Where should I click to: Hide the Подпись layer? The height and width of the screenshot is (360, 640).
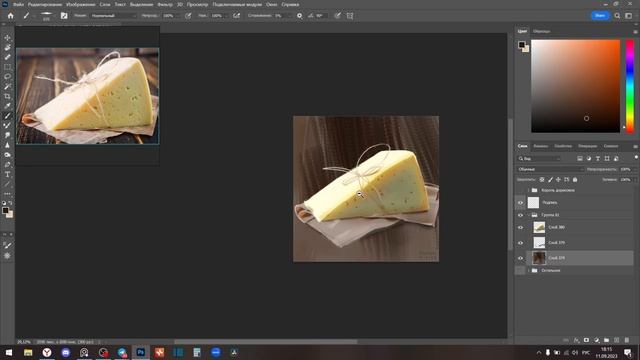pos(520,202)
